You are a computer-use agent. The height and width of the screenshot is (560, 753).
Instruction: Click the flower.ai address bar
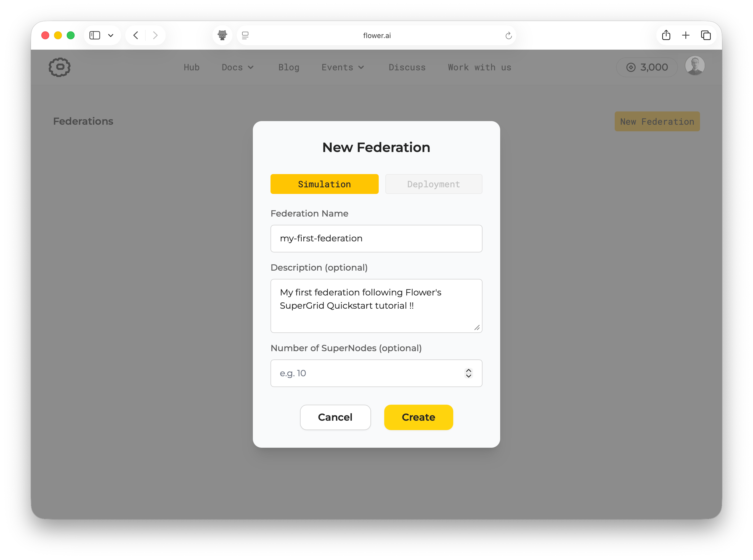click(x=376, y=35)
